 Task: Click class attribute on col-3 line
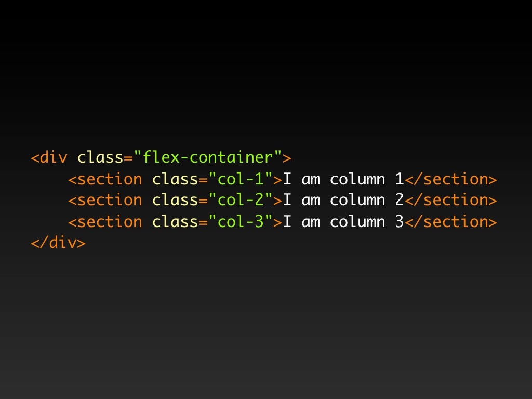pos(175,222)
